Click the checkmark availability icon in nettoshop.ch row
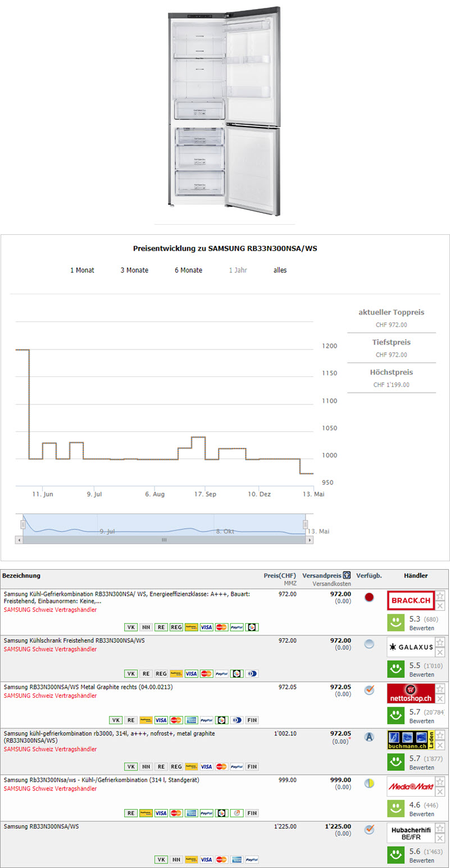Screen dimensions: 450x868 click(x=369, y=690)
